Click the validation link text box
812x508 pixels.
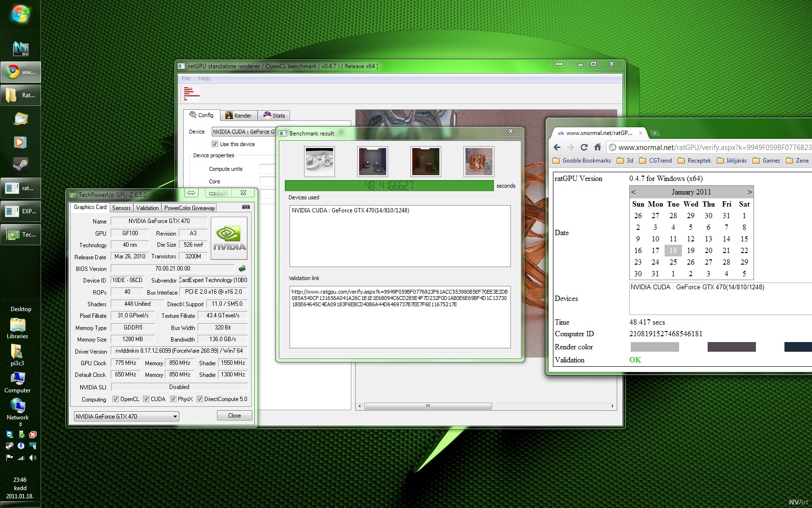click(x=400, y=317)
